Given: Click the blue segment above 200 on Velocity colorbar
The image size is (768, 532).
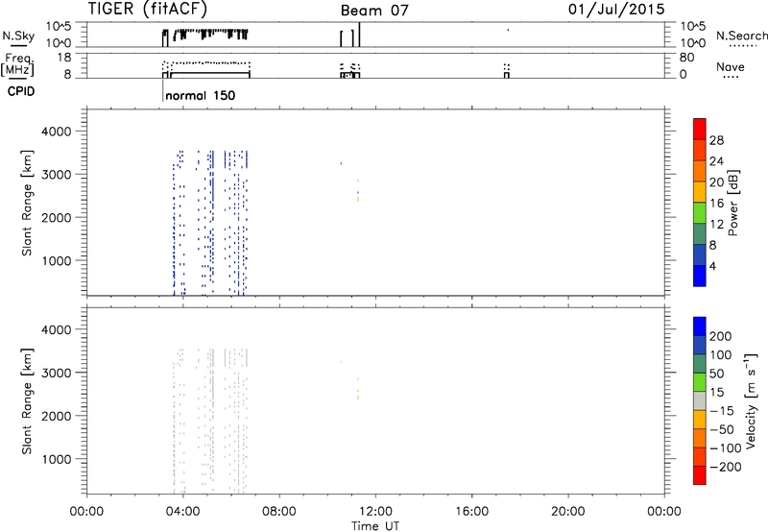Looking at the screenshot, I should coord(700,326).
